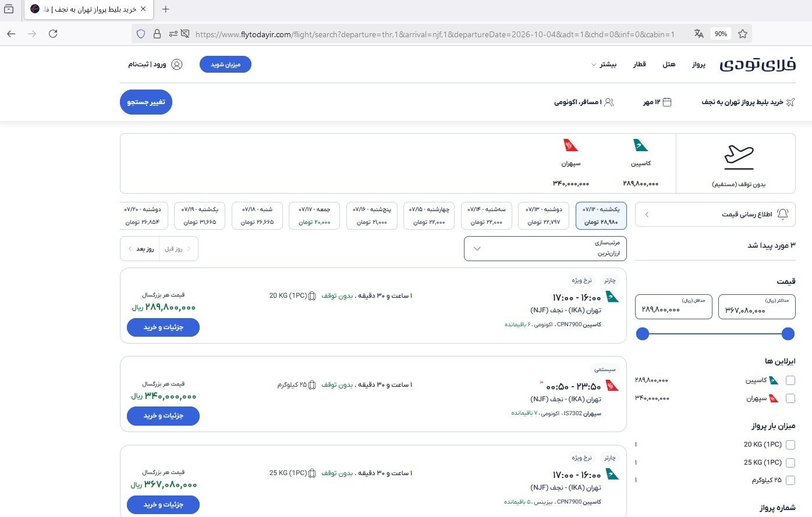Open the هتل menu item
This screenshot has width=812, height=517.
(669, 65)
